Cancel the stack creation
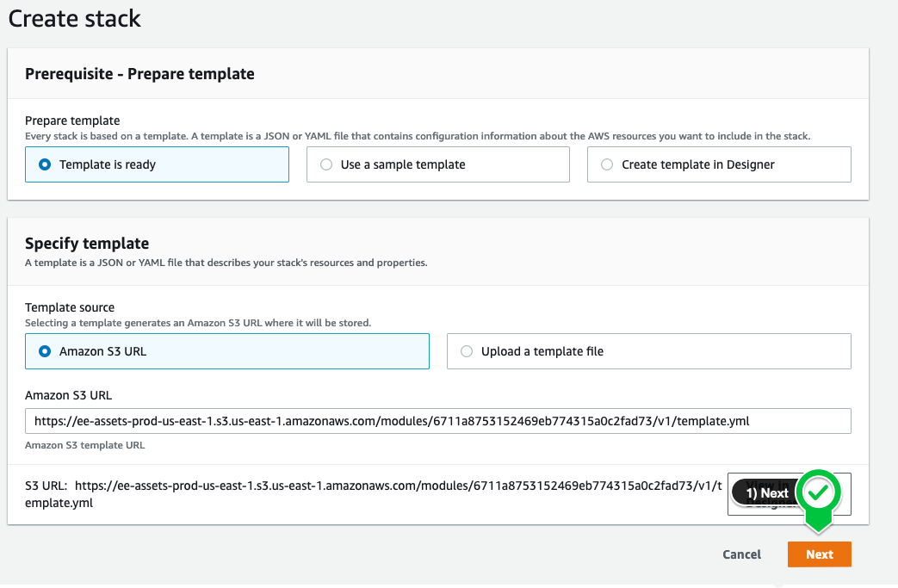The image size is (898, 588). (x=741, y=554)
